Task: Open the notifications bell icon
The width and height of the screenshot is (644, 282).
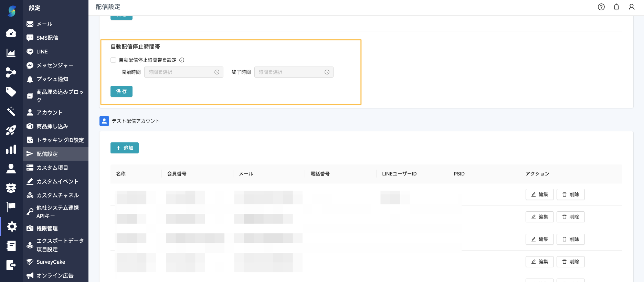Action: pos(616,7)
